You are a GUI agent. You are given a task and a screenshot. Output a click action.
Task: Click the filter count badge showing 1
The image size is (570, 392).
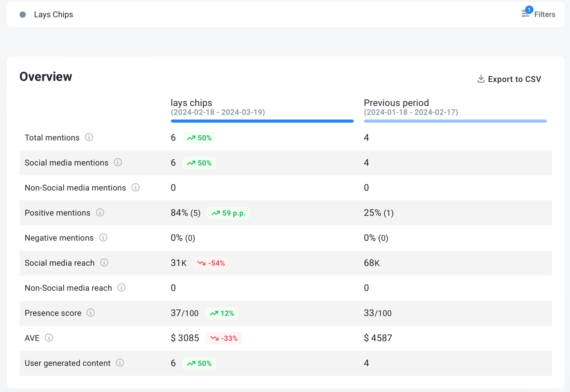point(529,10)
